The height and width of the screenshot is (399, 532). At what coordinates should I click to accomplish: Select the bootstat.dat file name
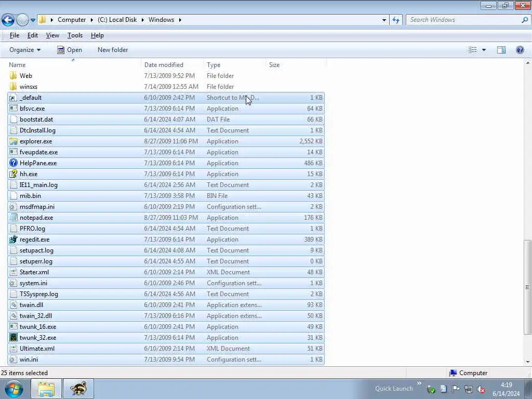pyautogui.click(x=36, y=119)
